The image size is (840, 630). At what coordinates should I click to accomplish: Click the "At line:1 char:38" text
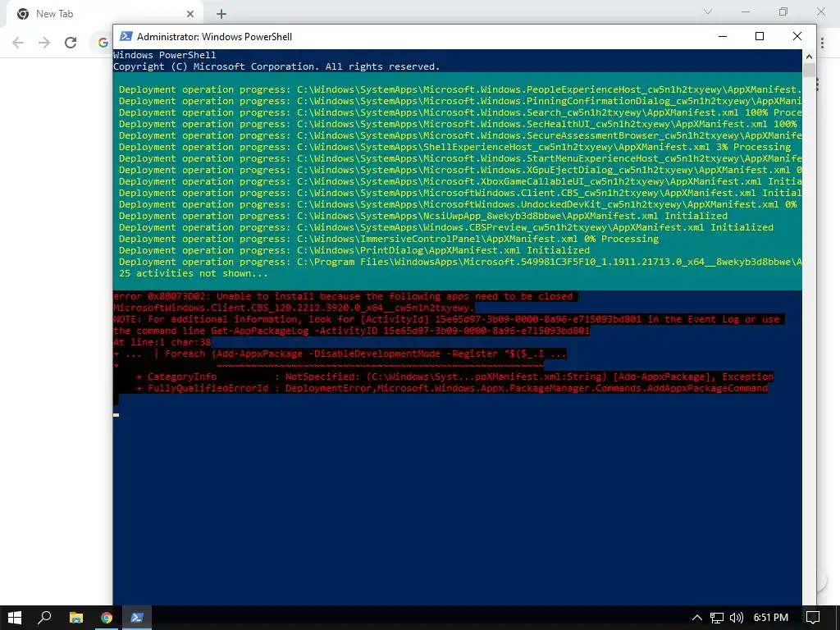162,342
